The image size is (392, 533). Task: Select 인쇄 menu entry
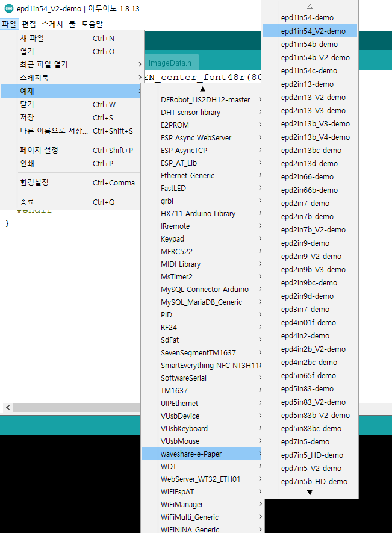tap(70, 163)
